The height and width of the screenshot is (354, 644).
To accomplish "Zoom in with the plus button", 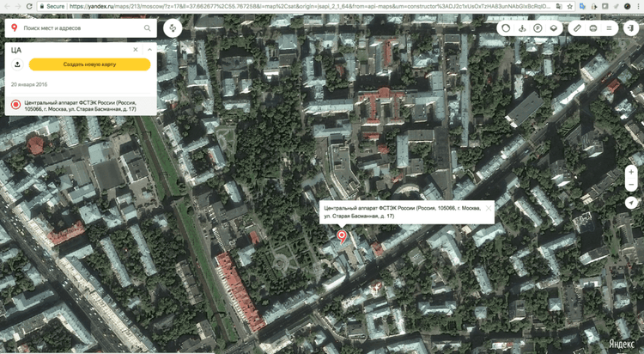I will [631, 172].
